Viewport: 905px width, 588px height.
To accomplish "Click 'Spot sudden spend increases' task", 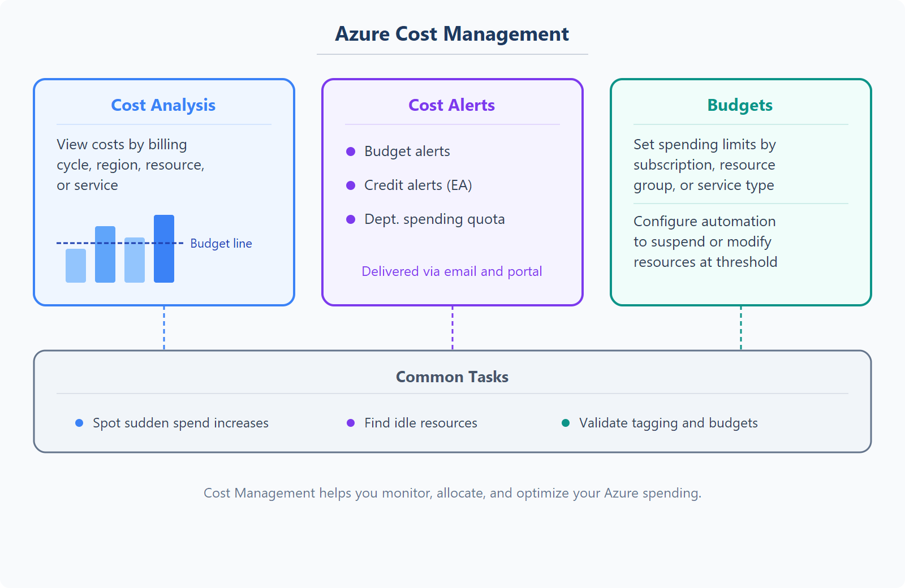I will (x=180, y=423).
